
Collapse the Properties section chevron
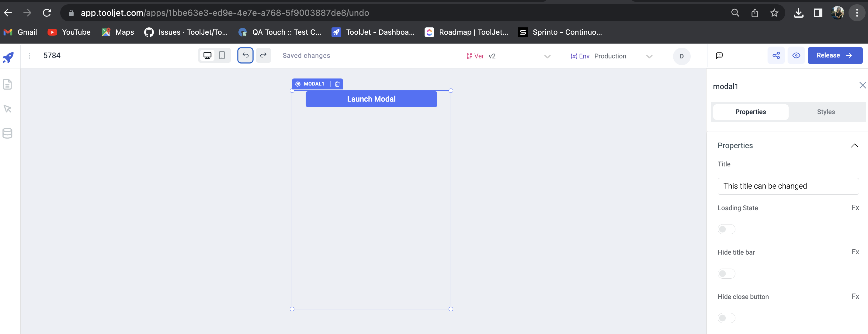854,146
